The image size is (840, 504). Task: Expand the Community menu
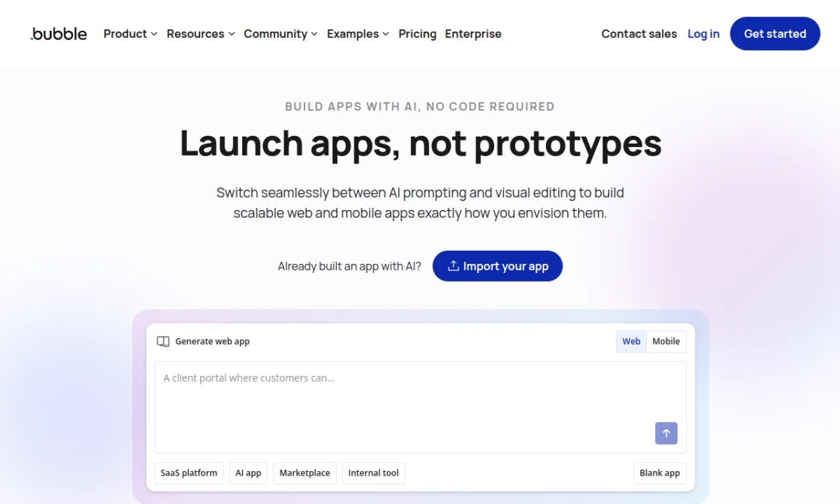click(x=281, y=33)
